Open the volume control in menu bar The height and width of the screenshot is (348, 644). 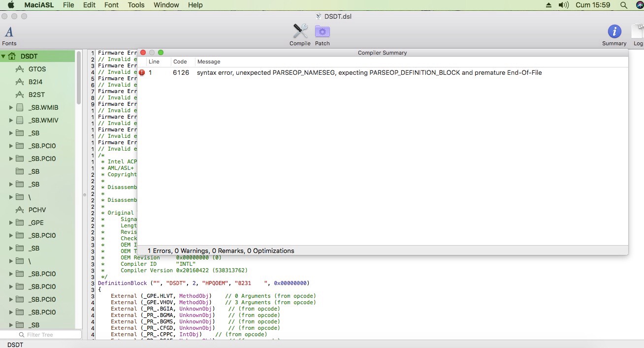(x=564, y=5)
